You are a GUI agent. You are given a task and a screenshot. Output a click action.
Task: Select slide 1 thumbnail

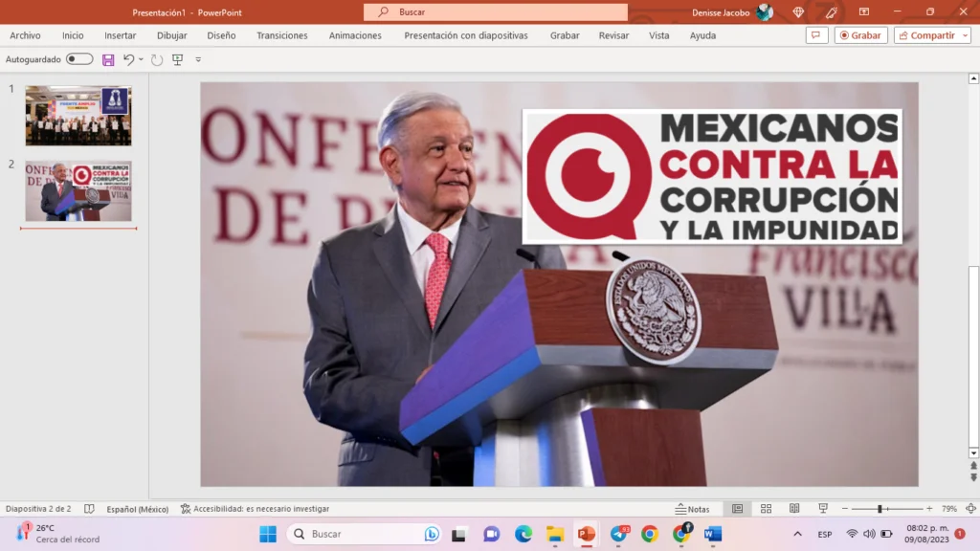78,116
